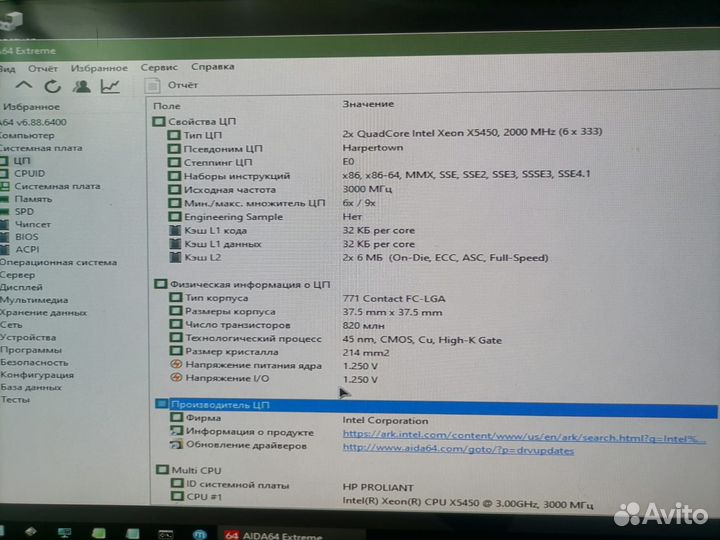The height and width of the screenshot is (540, 720).
Task: Select the Multi CPU group row
Action: (x=188, y=470)
